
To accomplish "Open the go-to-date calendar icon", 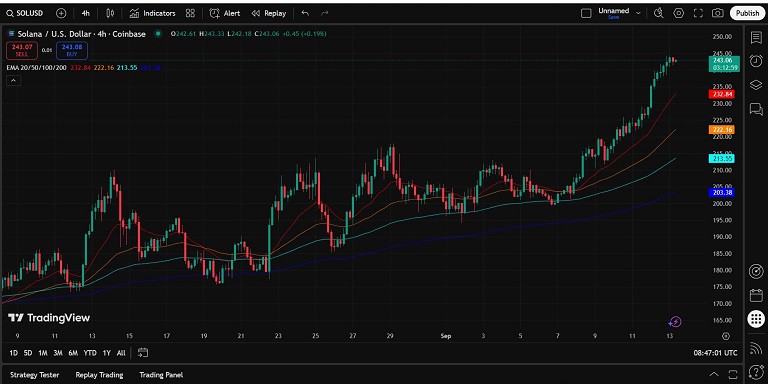I will click(x=143, y=352).
